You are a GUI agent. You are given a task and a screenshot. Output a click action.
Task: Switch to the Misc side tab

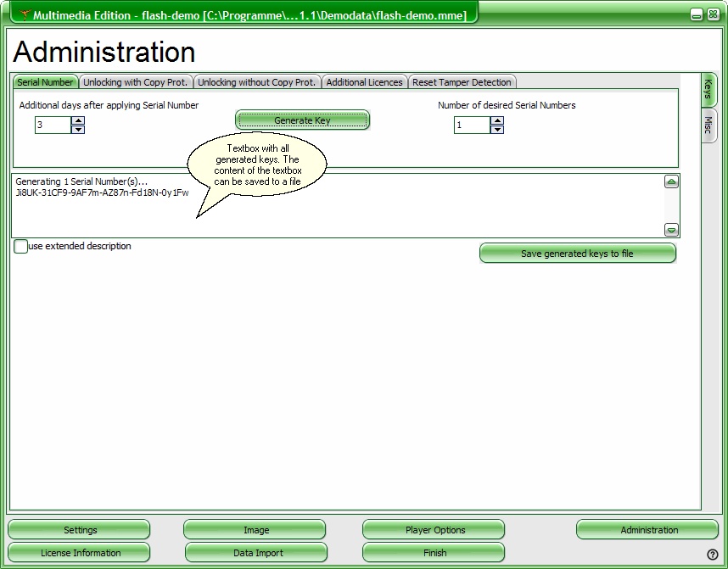point(708,126)
